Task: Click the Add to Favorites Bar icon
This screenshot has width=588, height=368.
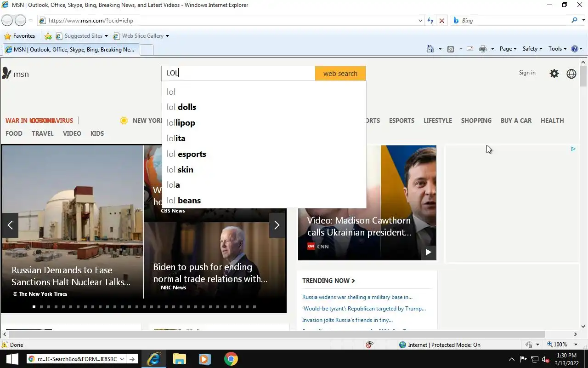Action: tap(48, 36)
